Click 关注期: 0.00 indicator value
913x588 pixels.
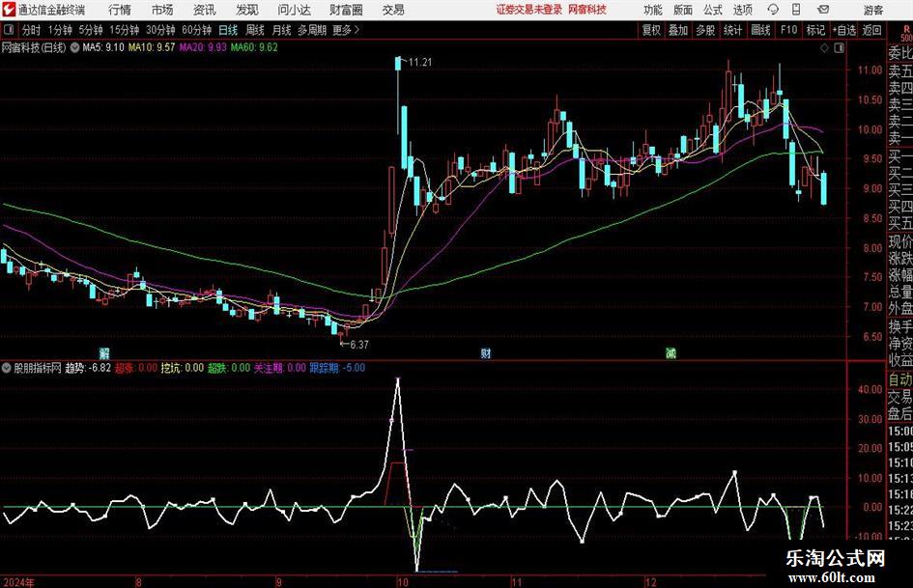pyautogui.click(x=280, y=368)
